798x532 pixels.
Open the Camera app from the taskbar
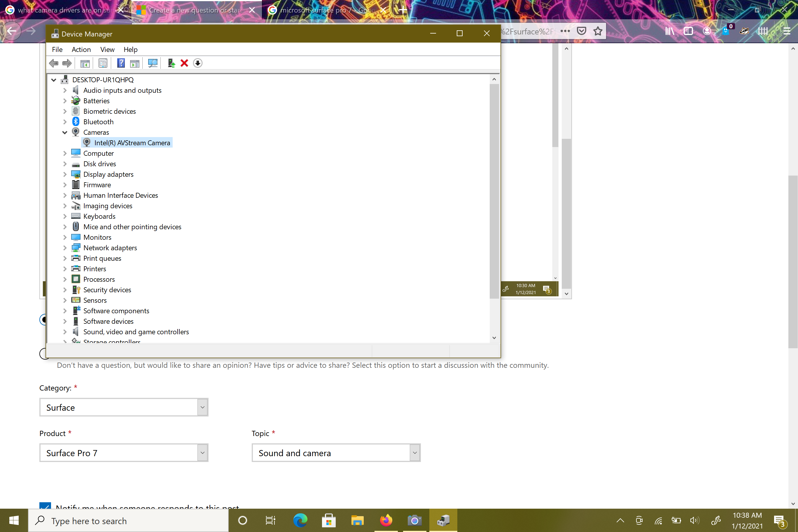pyautogui.click(x=414, y=520)
